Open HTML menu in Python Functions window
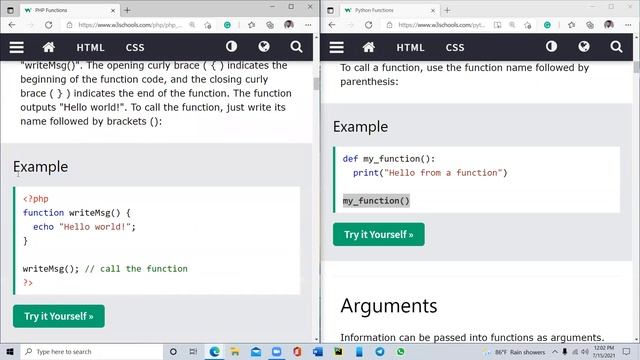Image resolution: width=640 pixels, height=360 pixels. pyautogui.click(x=411, y=47)
